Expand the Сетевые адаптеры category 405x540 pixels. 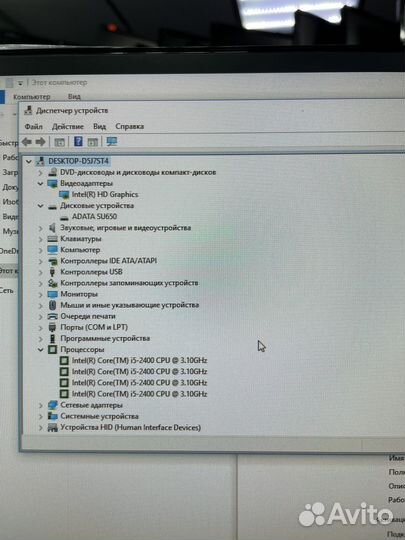40,405
